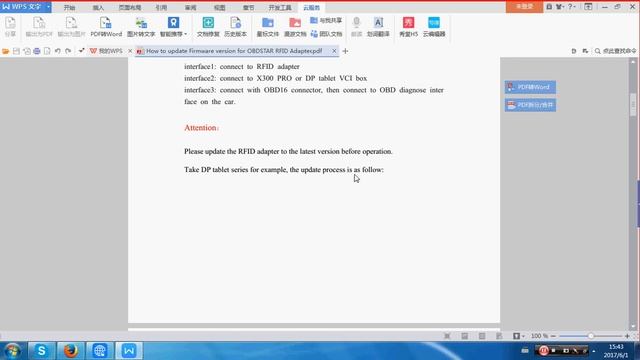Click the export to PDF icon
This screenshot has height=360, width=640.
(39, 27)
